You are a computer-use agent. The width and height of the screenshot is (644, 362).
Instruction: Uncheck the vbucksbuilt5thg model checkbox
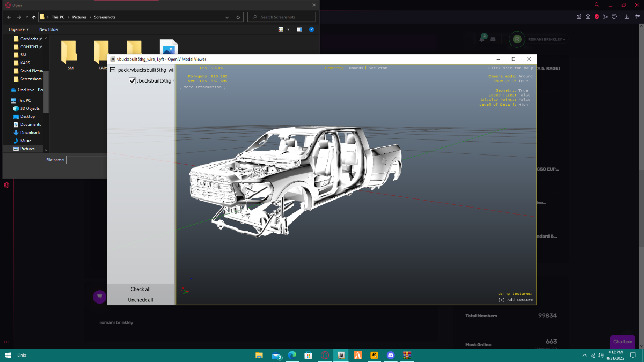point(132,80)
